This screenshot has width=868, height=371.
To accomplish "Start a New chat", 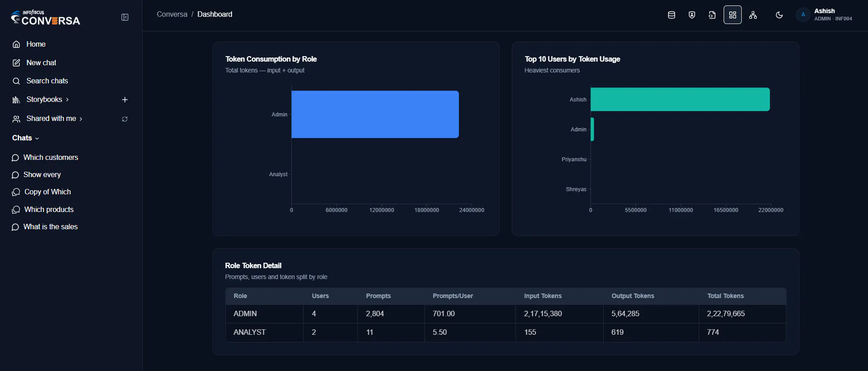I will [x=41, y=63].
